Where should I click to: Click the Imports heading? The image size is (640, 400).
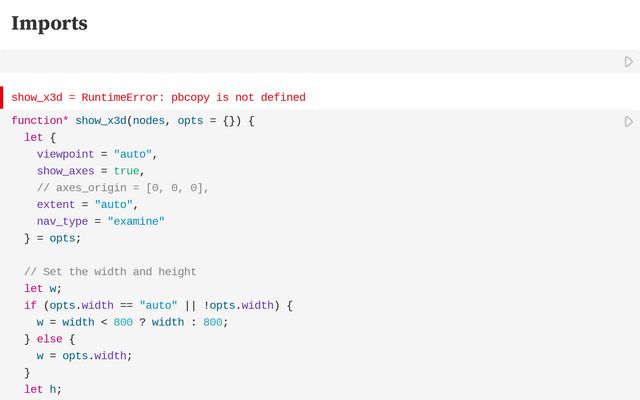(49, 23)
